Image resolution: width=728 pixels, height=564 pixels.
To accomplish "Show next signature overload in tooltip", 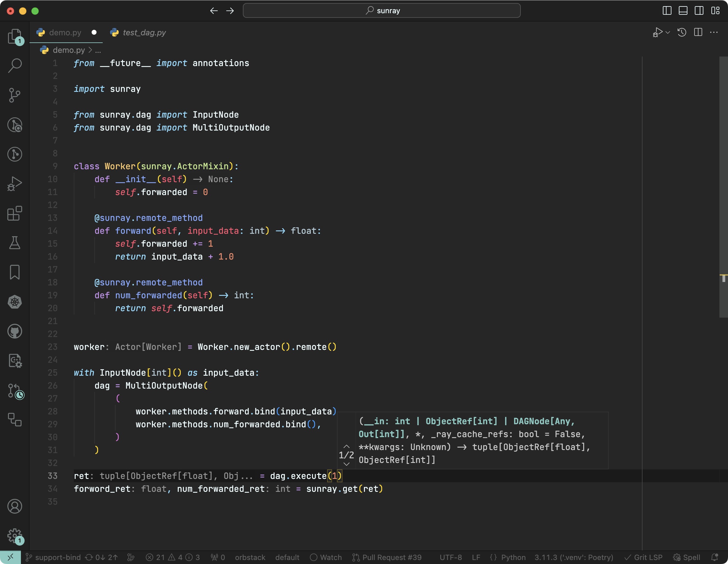I will [346, 464].
